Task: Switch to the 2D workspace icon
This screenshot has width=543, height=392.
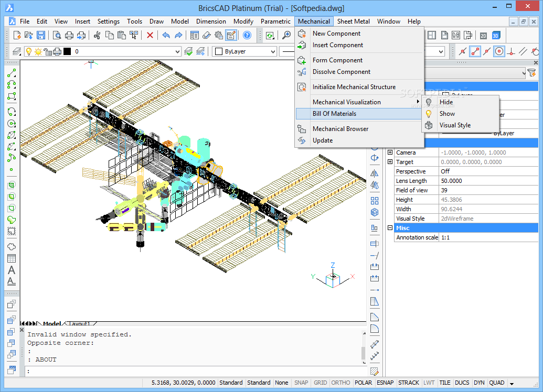Action: [483, 35]
